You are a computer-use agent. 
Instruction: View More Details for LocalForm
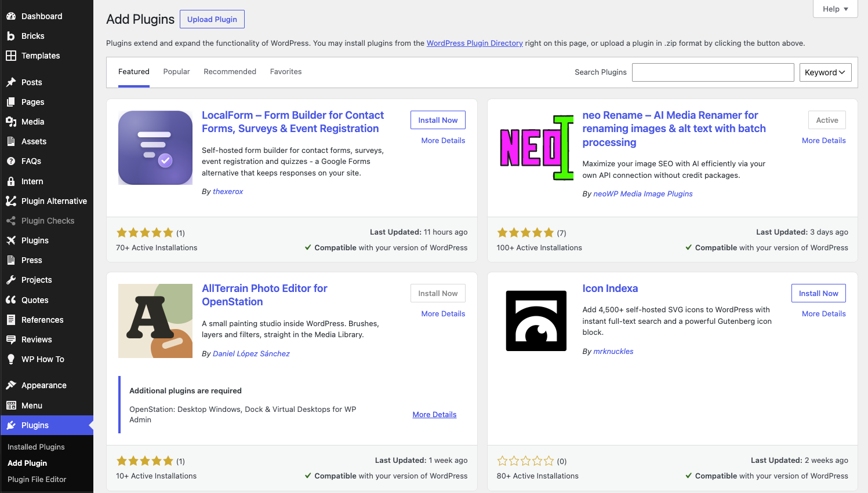[443, 141]
